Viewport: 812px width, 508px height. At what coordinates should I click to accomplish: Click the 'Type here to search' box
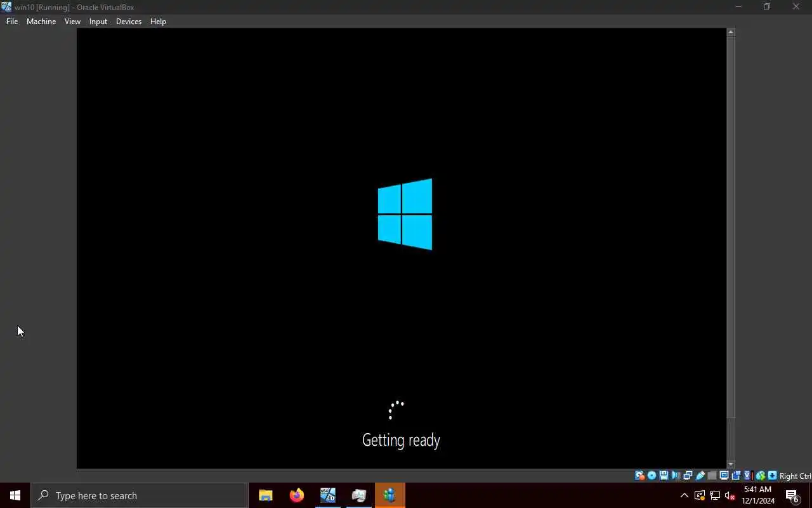click(x=140, y=495)
